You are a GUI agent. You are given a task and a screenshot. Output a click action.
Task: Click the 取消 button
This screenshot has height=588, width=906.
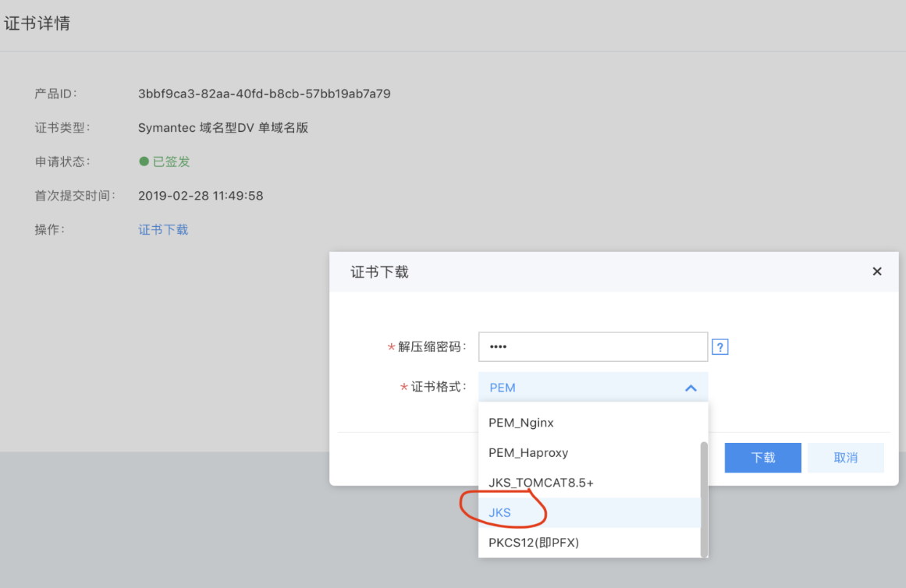[845, 458]
